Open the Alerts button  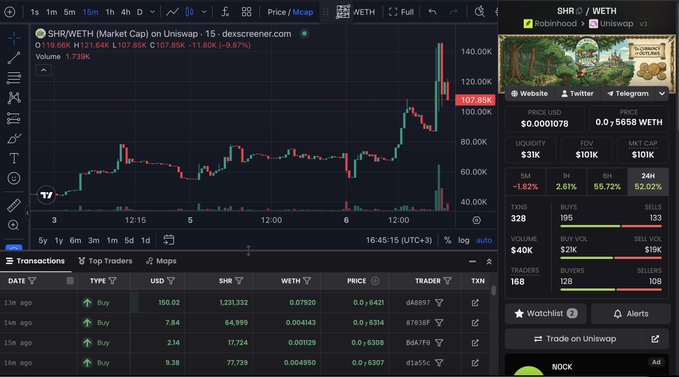click(630, 313)
